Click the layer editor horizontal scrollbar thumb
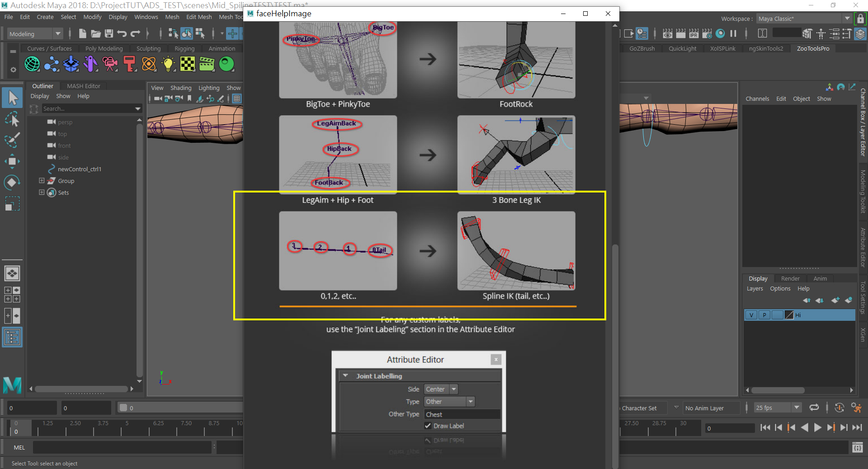 [x=778, y=390]
